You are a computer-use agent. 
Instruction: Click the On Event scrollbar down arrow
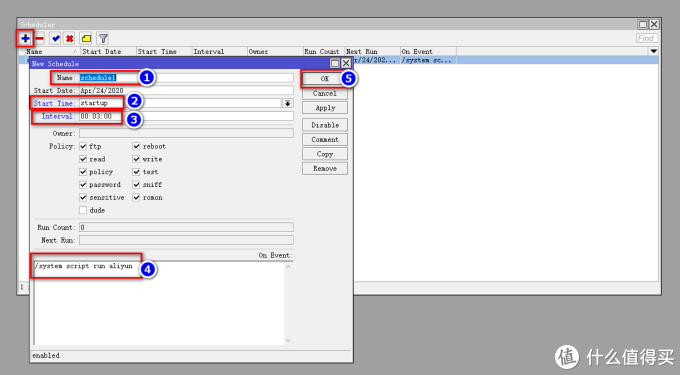[x=288, y=340]
